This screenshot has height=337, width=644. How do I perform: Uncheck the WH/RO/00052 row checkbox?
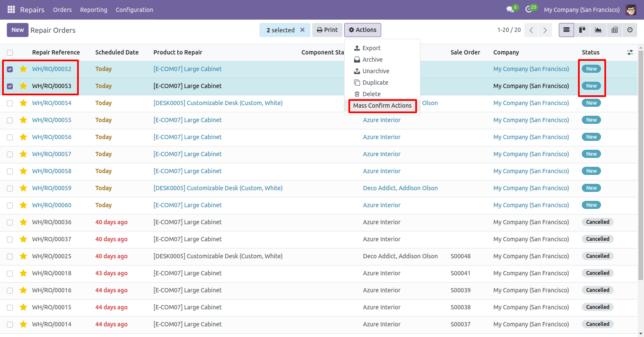[10, 69]
